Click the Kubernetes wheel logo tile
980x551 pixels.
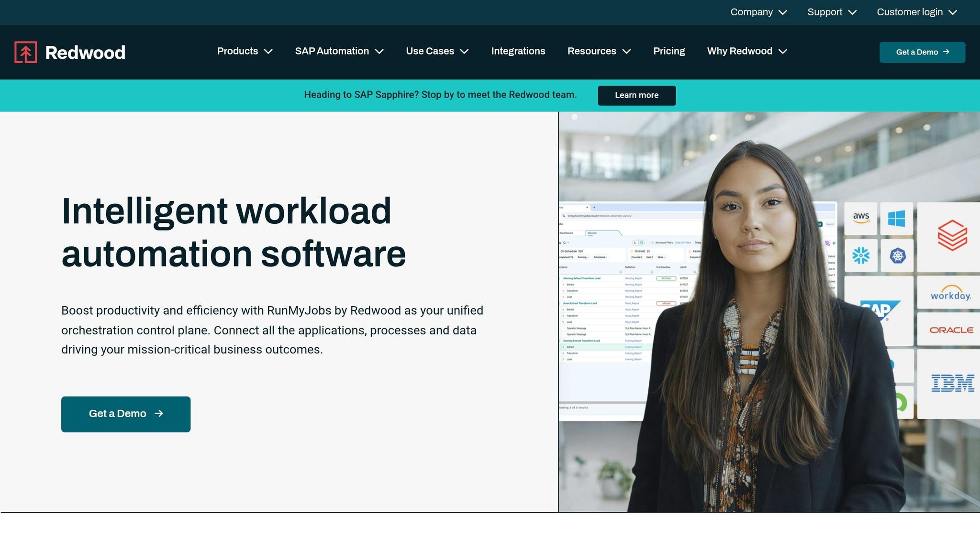[x=897, y=256]
